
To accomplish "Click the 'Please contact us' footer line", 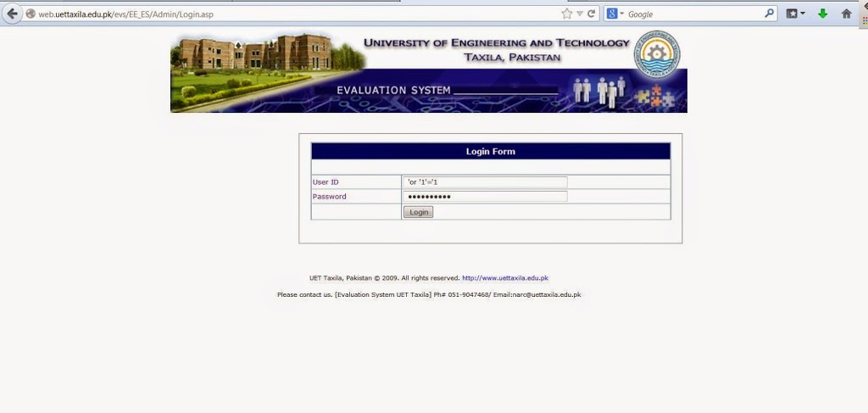I will click(x=429, y=294).
